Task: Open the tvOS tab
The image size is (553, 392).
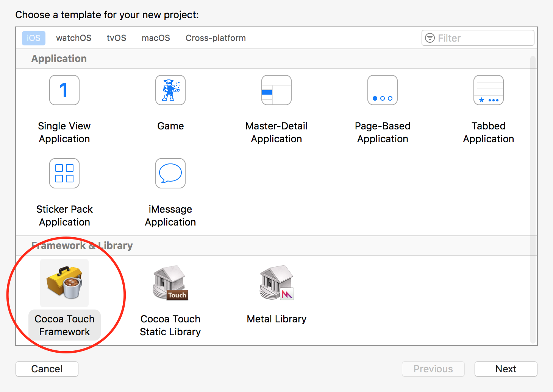Action: click(x=116, y=38)
